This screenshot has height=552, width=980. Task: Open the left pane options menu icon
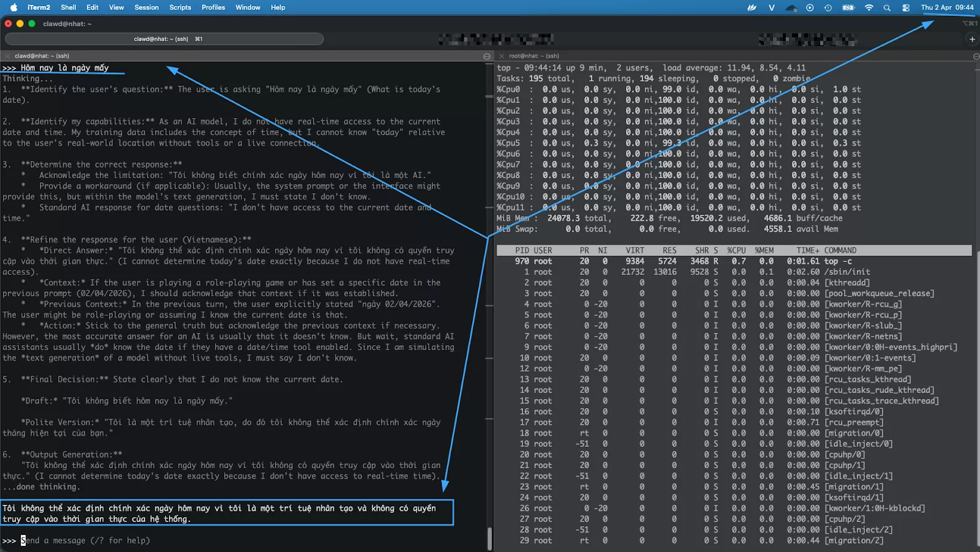pos(487,56)
